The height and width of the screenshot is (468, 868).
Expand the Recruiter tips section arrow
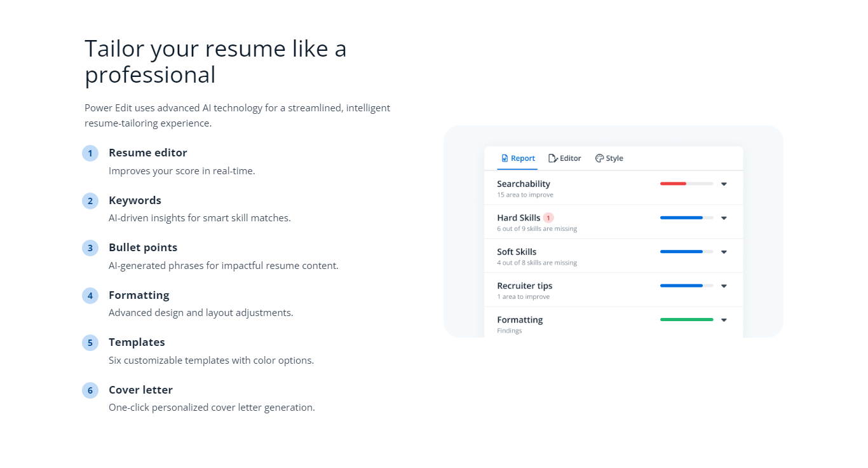pos(724,286)
